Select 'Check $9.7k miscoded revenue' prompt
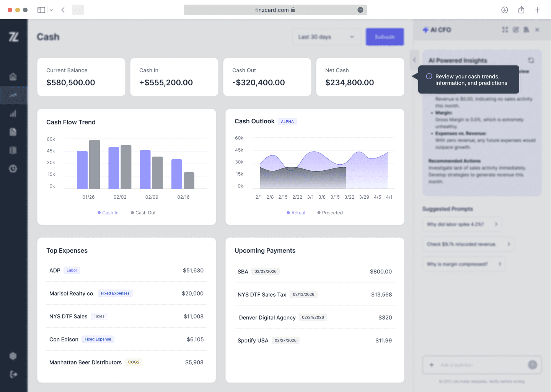The image size is (551, 392). 468,244
